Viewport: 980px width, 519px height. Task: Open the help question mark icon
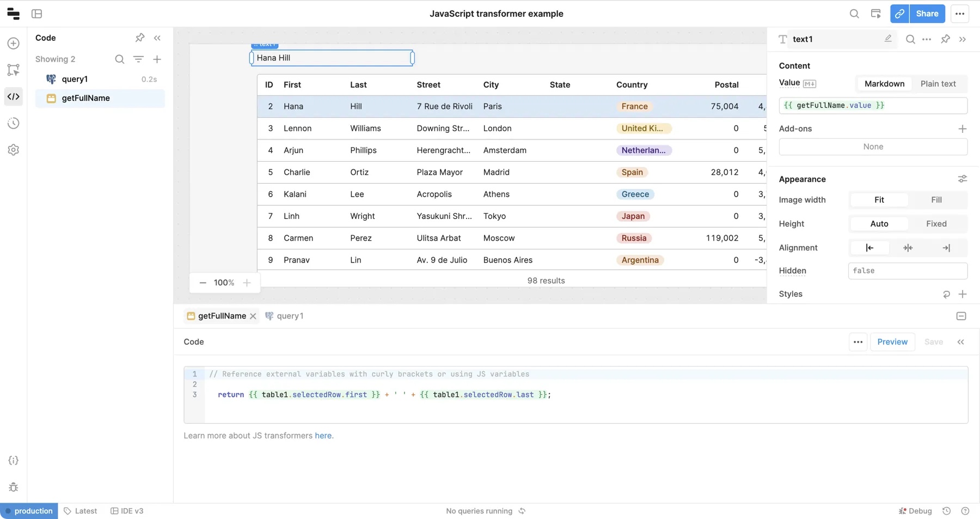965,511
